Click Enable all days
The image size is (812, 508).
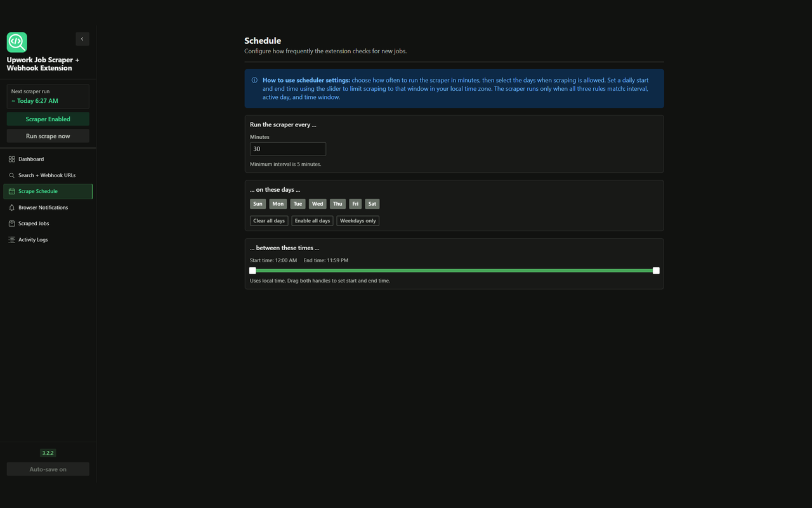(312, 221)
